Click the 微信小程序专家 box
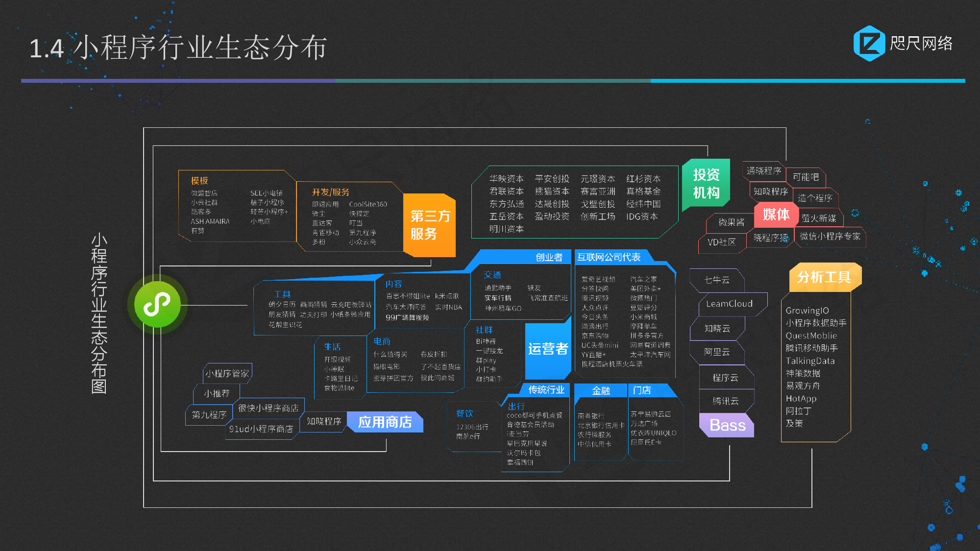Screen dimensions: 980x551 click(830, 237)
